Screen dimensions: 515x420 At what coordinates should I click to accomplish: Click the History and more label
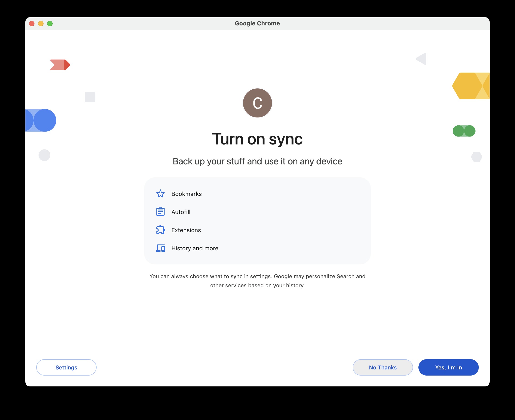(195, 248)
